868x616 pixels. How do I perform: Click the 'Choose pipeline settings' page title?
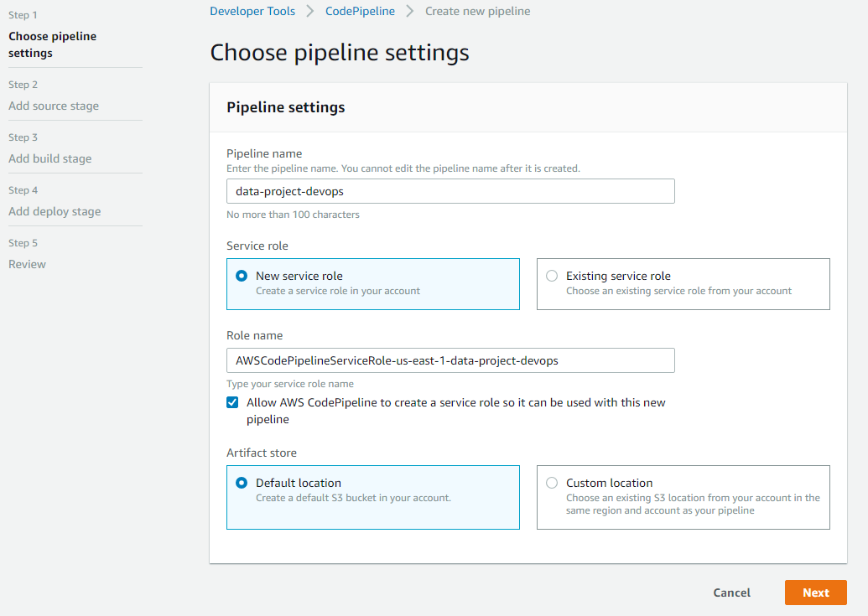pyautogui.click(x=340, y=53)
